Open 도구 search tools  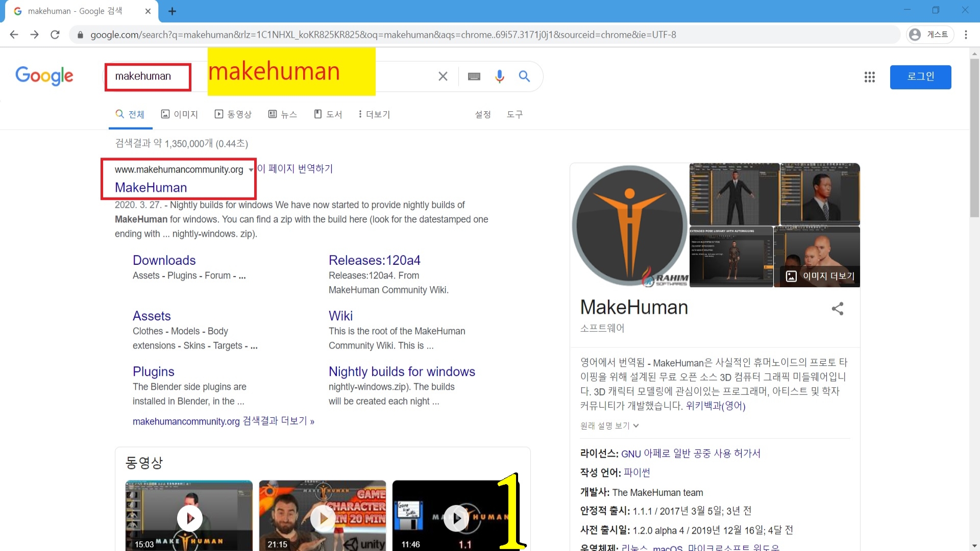[x=514, y=114]
